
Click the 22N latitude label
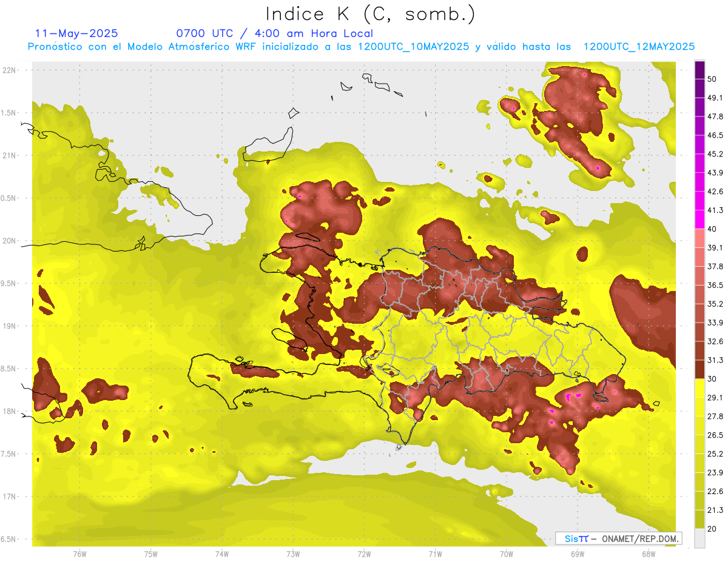click(x=10, y=70)
